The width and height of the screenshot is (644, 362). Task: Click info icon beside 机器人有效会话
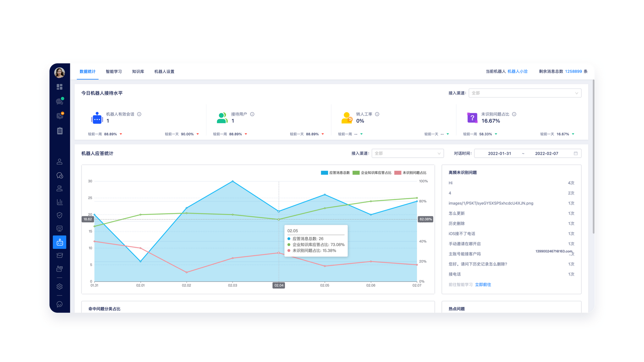[x=139, y=114]
